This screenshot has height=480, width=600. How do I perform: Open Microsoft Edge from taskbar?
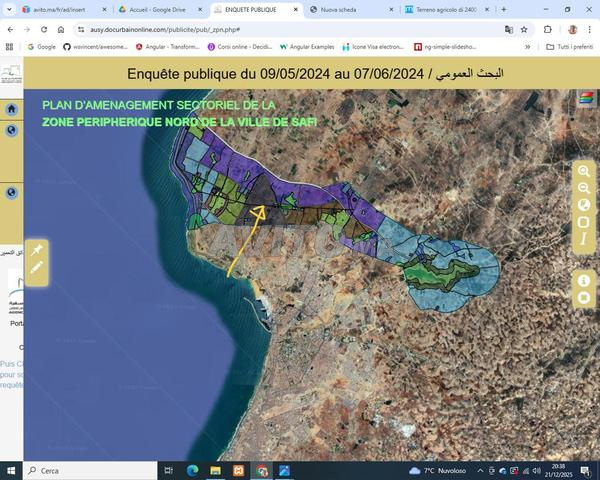coord(192,471)
